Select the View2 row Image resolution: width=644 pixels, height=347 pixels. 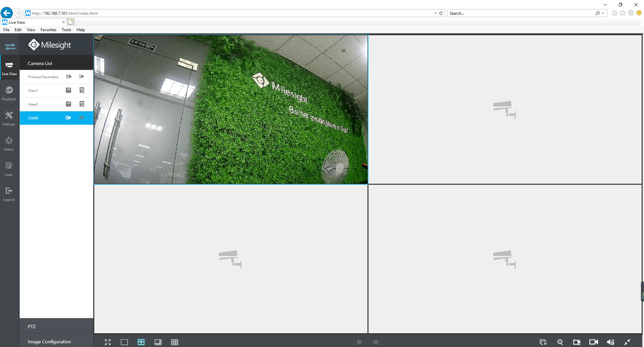pyautogui.click(x=56, y=104)
